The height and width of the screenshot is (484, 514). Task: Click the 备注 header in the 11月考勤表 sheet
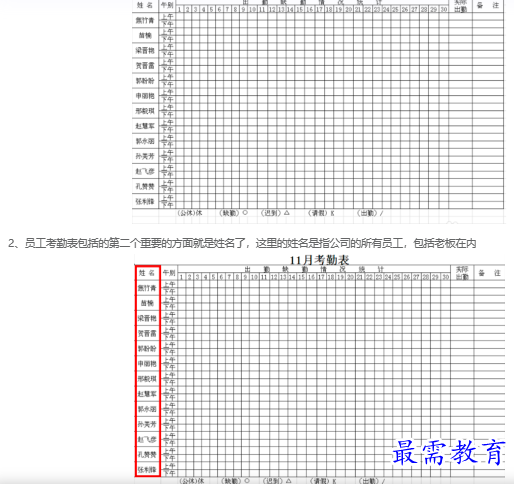click(x=489, y=273)
